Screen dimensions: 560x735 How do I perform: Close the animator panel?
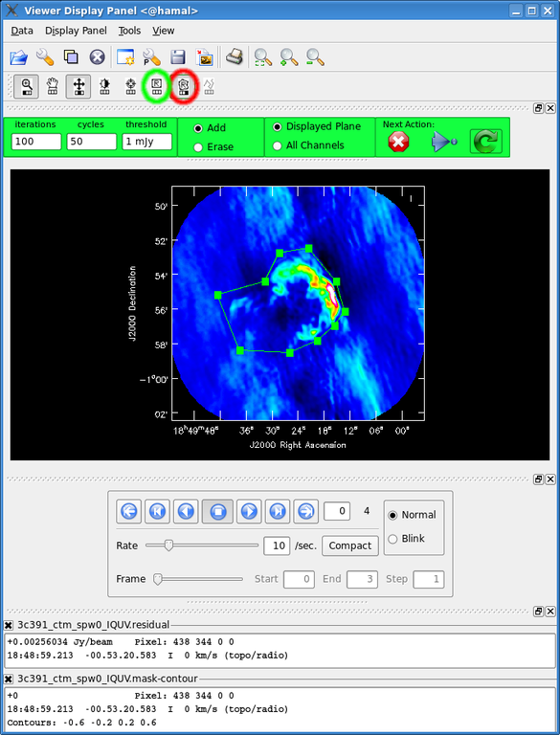pos(550,479)
